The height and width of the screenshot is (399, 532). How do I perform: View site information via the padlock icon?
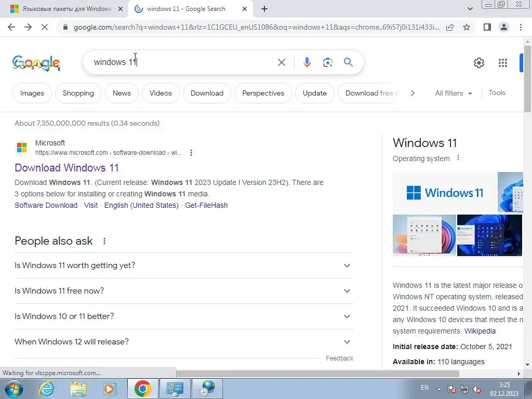point(65,27)
